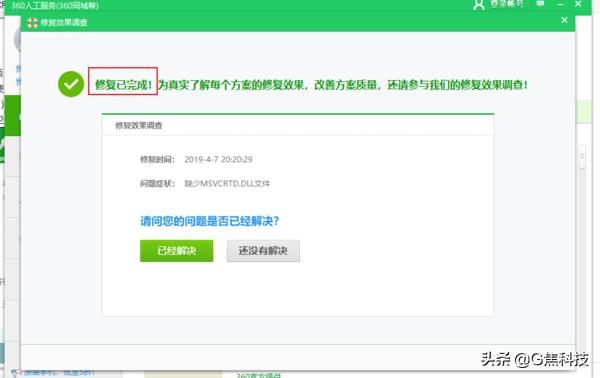The height and width of the screenshot is (378, 600).
Task: Close the 360人工服务 main window
Action: [578, 4]
